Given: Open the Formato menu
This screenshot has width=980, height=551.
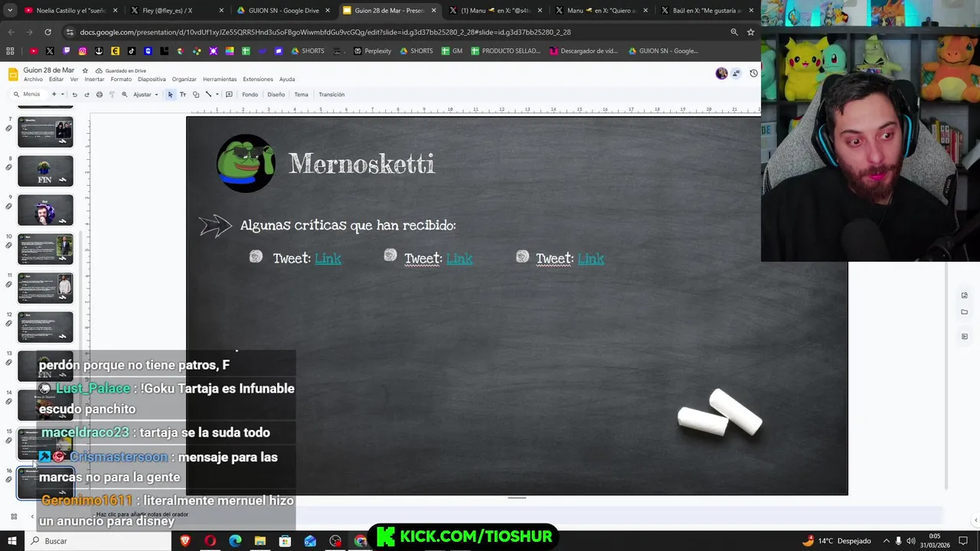Looking at the screenshot, I should click(x=121, y=80).
